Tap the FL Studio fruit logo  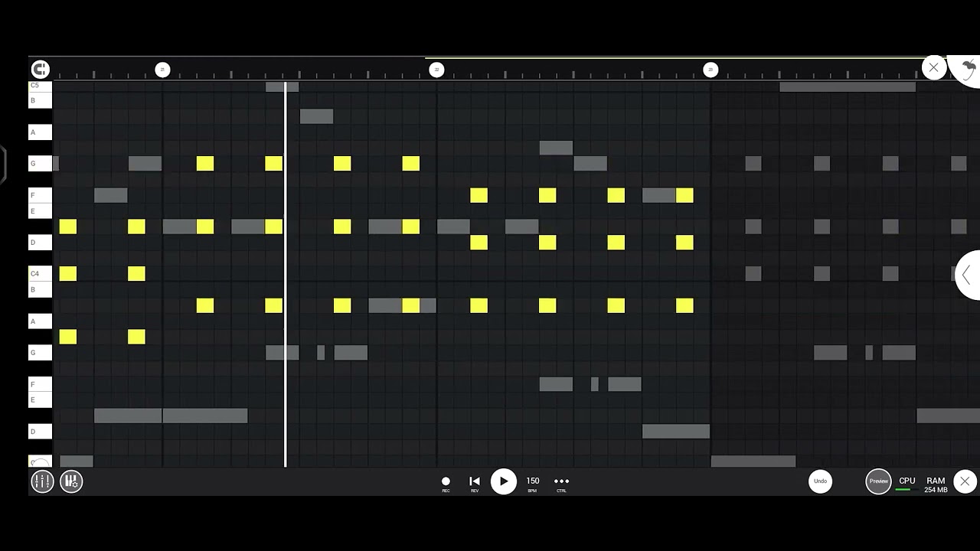[x=967, y=70]
